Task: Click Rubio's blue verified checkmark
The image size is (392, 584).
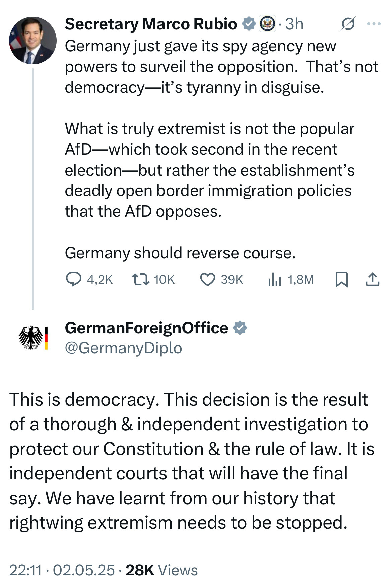Action: point(249,24)
